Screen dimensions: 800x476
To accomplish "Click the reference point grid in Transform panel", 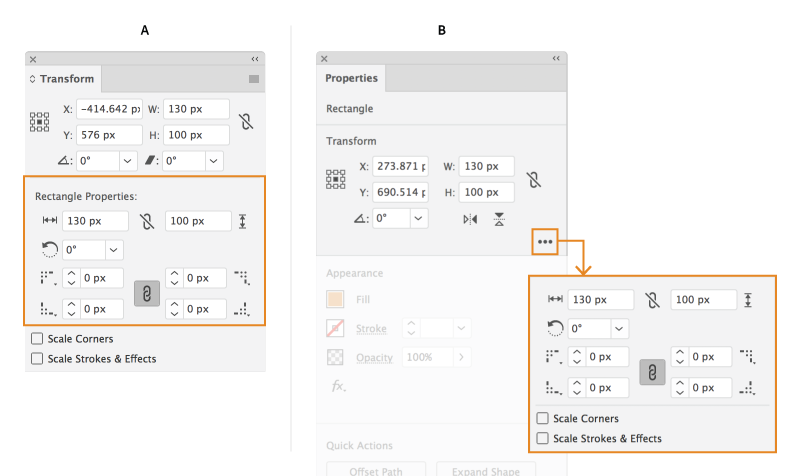I will point(39,122).
